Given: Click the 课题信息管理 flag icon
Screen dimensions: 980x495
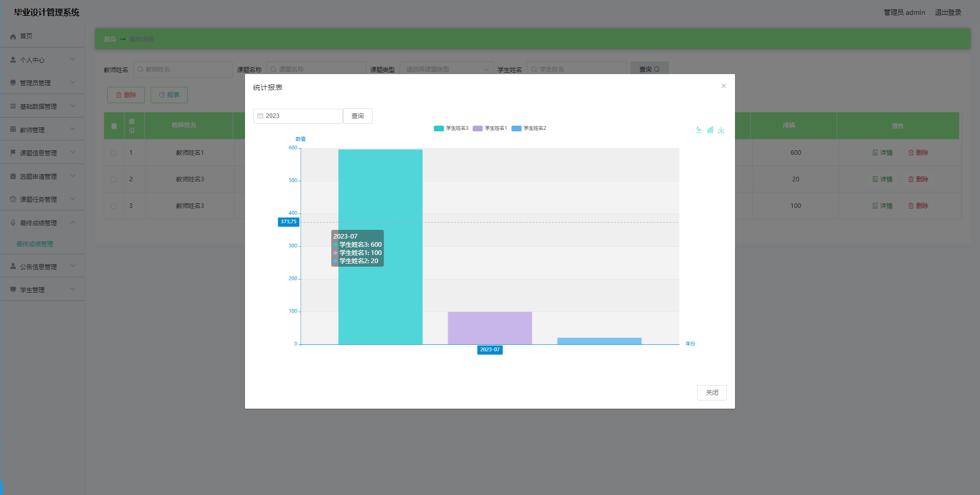Looking at the screenshot, I should 13,153.
